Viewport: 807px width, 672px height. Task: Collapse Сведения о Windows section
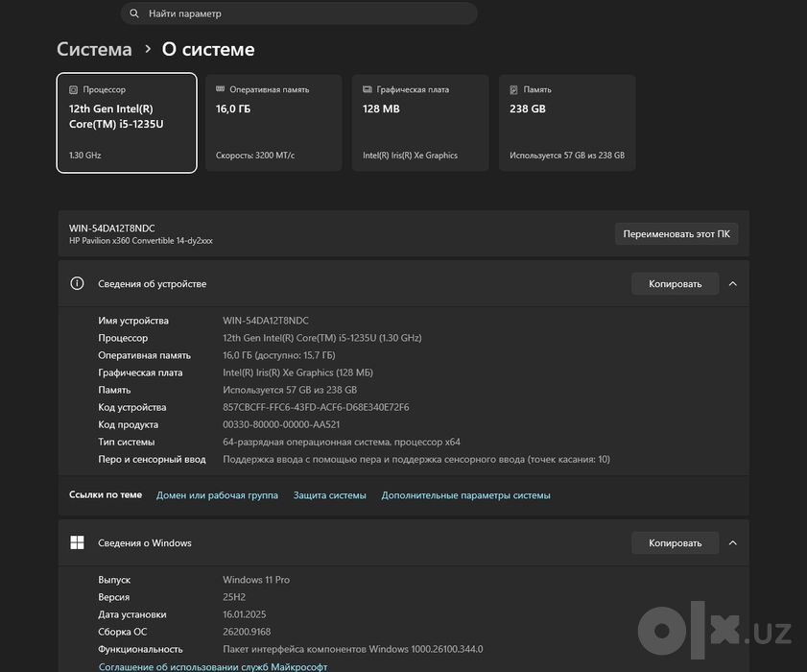point(733,542)
